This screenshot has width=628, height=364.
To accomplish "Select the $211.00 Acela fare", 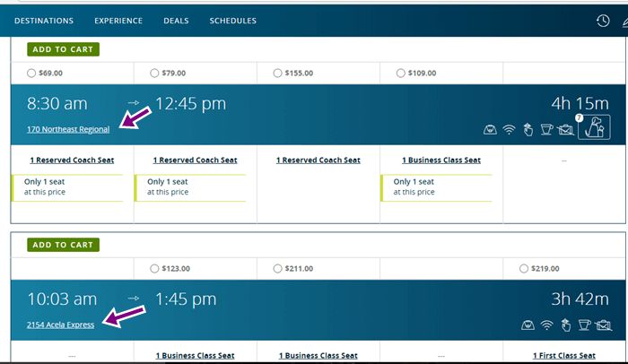I will pyautogui.click(x=277, y=268).
